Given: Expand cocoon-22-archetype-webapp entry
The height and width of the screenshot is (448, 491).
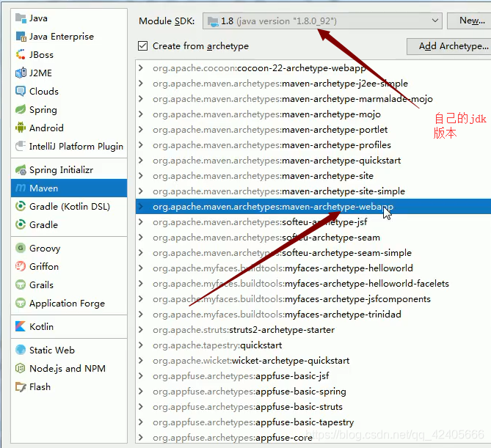Looking at the screenshot, I should (141, 68).
